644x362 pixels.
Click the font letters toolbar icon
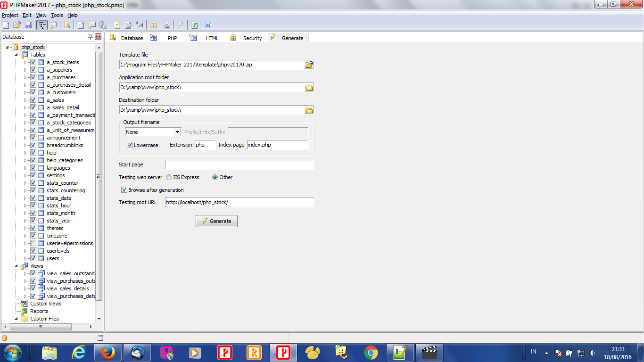pos(140,25)
